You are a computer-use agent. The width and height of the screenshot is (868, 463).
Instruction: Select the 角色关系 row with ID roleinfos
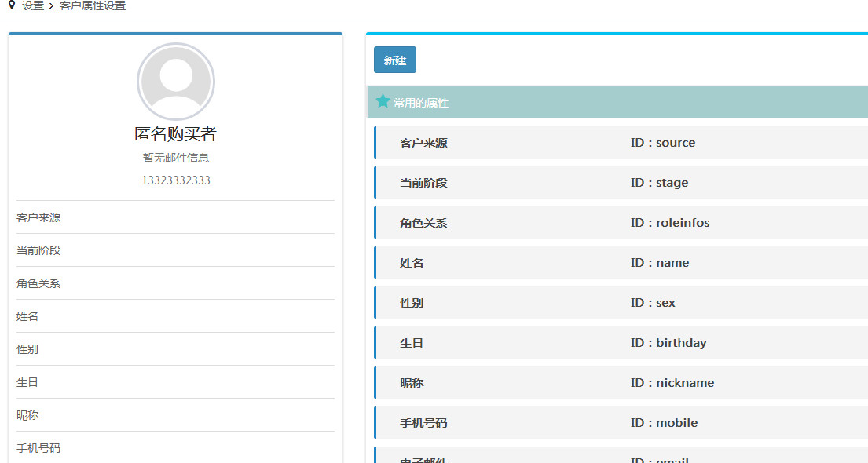(621, 223)
